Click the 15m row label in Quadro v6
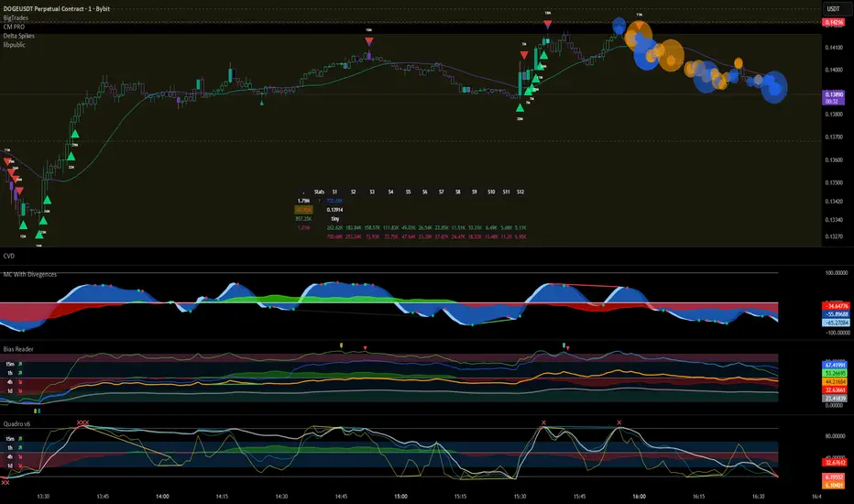The height and width of the screenshot is (504, 854). [10, 439]
